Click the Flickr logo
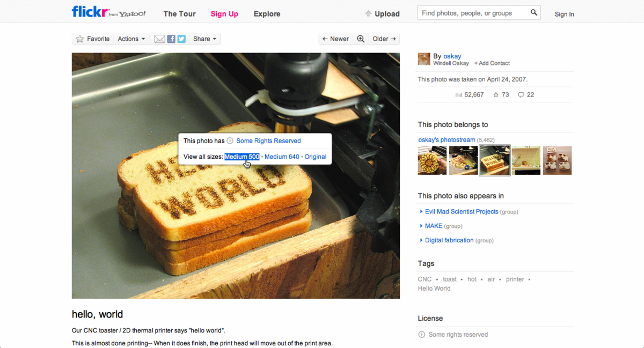The image size is (644, 348). click(89, 12)
